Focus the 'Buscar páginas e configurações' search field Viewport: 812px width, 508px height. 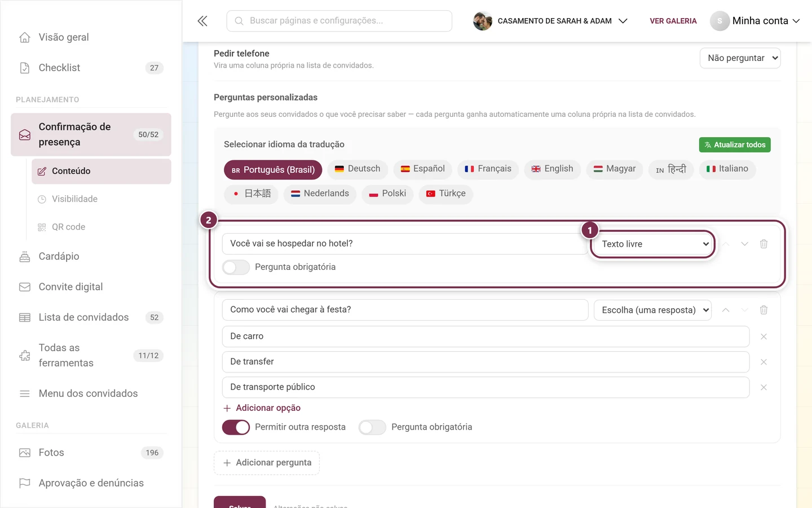coord(339,21)
